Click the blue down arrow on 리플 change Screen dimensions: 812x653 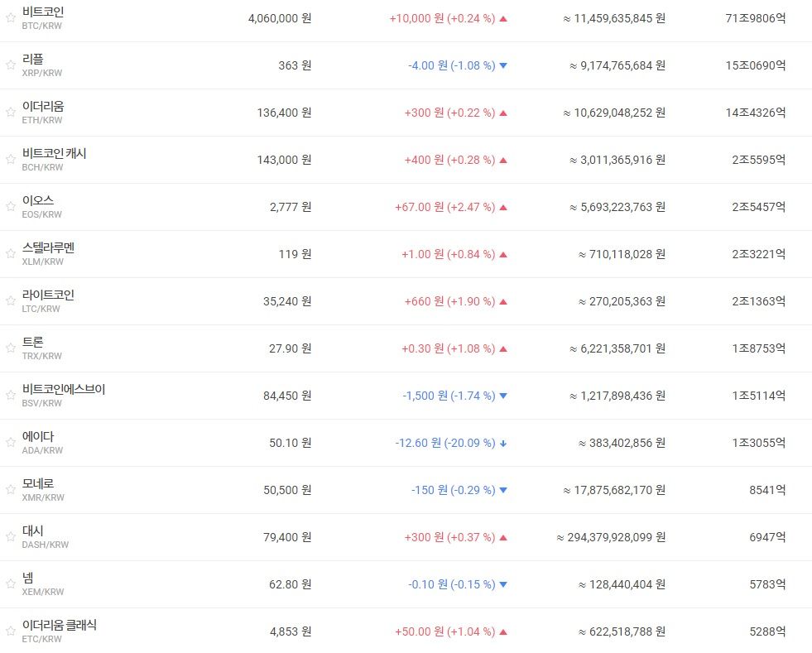tap(503, 65)
